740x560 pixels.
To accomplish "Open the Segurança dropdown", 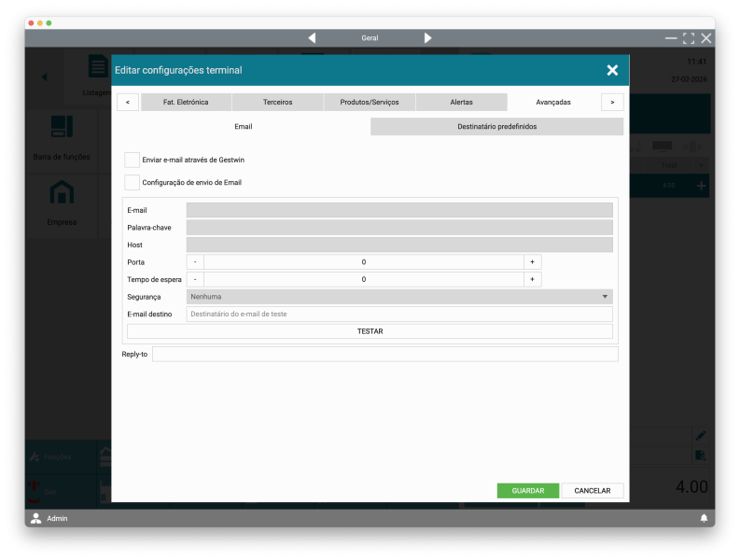I will [x=399, y=297].
